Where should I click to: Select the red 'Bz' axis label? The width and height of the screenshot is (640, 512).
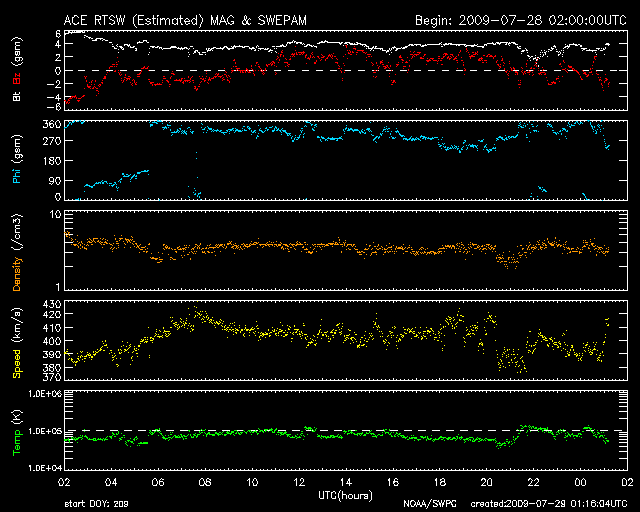pos(17,79)
